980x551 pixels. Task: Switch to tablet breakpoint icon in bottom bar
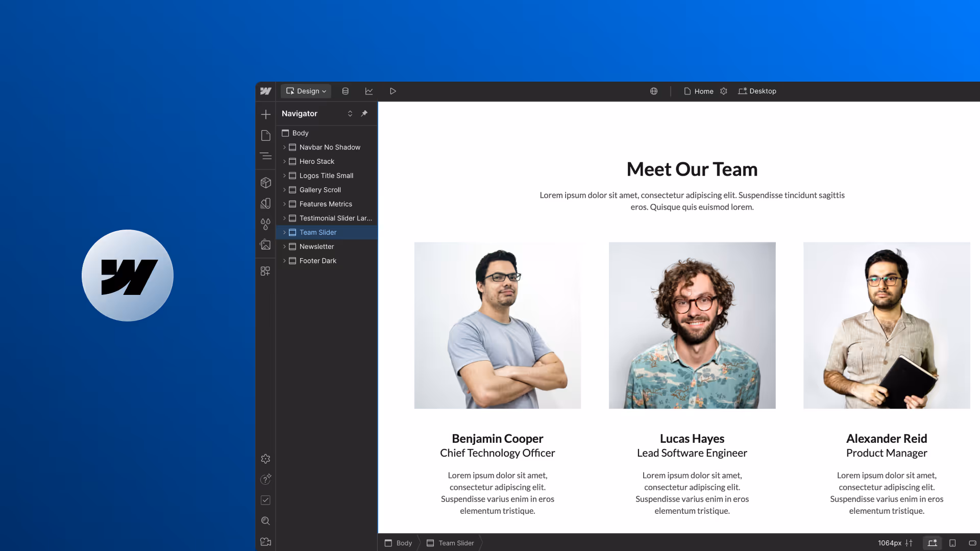click(952, 543)
